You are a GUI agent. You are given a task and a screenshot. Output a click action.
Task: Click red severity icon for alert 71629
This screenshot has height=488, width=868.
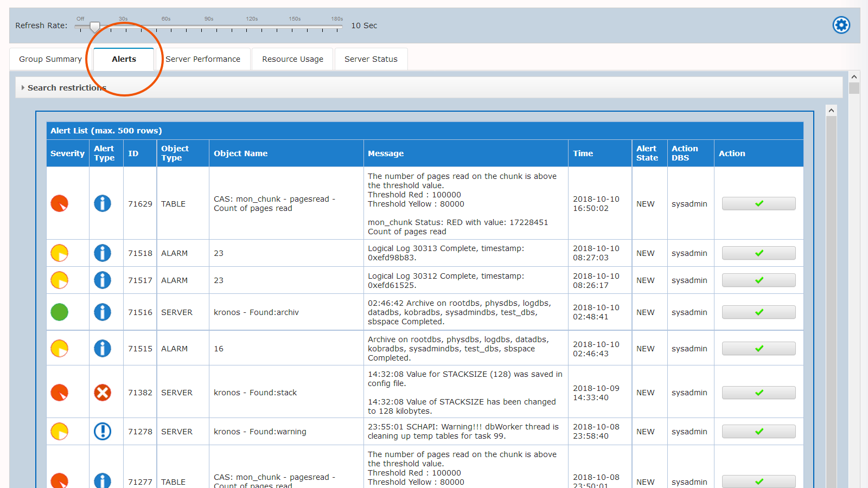click(60, 203)
